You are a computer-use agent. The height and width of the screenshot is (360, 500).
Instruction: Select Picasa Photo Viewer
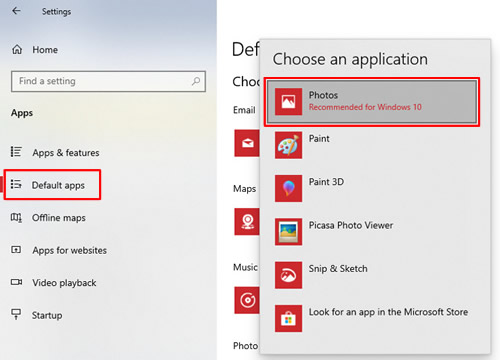click(x=351, y=225)
